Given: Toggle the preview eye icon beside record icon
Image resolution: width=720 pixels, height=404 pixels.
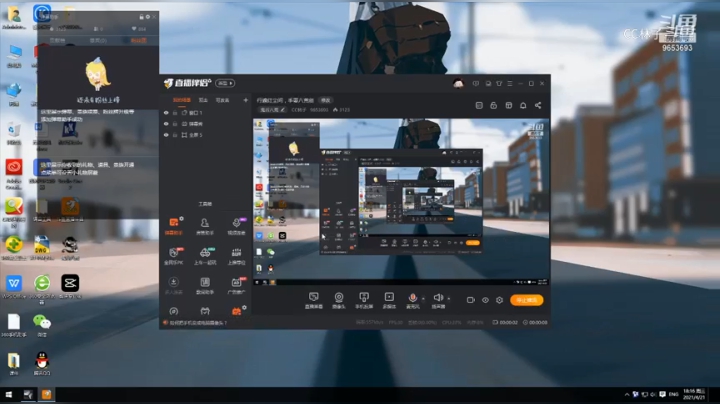Looking at the screenshot, I should tap(485, 300).
